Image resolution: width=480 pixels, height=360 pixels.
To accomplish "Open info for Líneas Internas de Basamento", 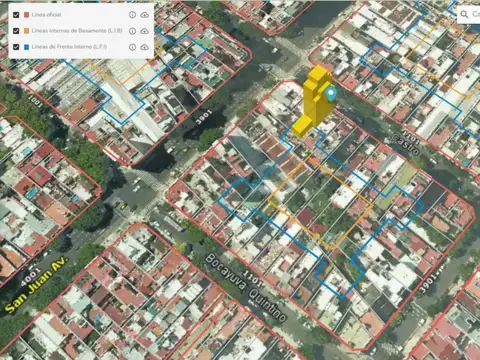I will 132,31.
